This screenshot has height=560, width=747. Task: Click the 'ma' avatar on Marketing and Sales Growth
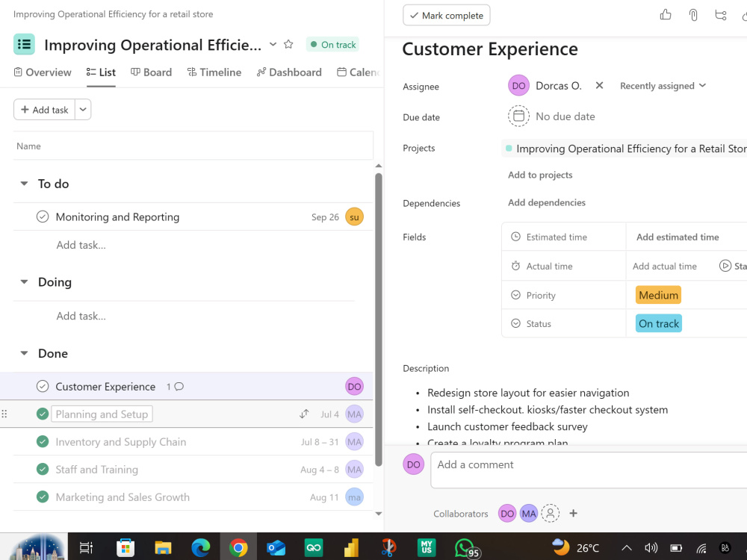tap(354, 497)
